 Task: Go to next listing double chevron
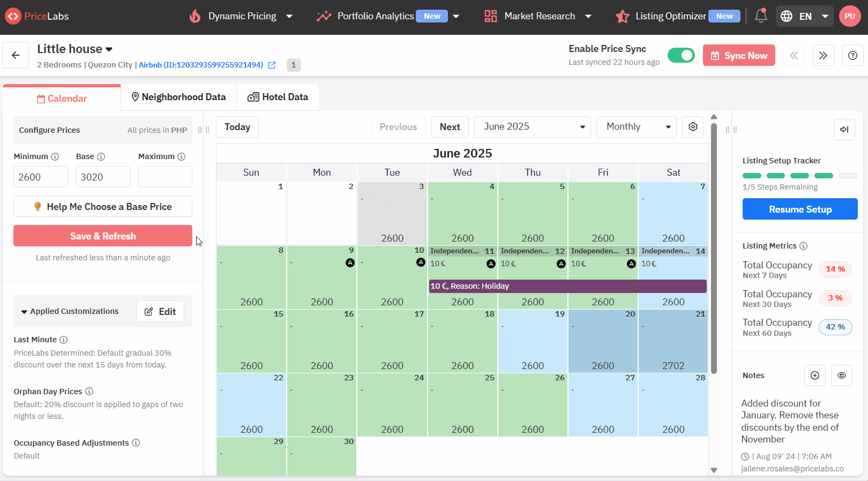pos(824,55)
